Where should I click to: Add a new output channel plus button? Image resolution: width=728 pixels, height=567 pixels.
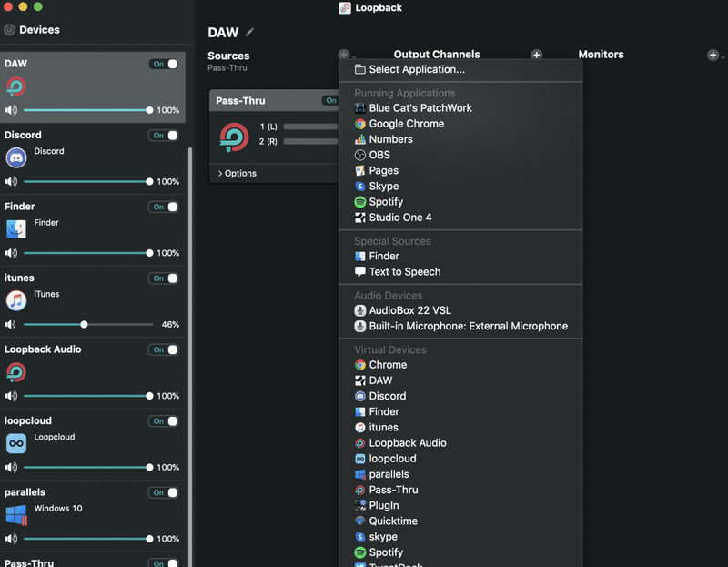click(536, 55)
